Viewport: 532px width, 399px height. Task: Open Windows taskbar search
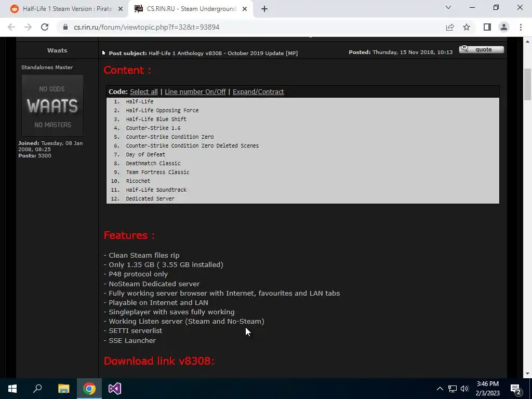coord(37,389)
